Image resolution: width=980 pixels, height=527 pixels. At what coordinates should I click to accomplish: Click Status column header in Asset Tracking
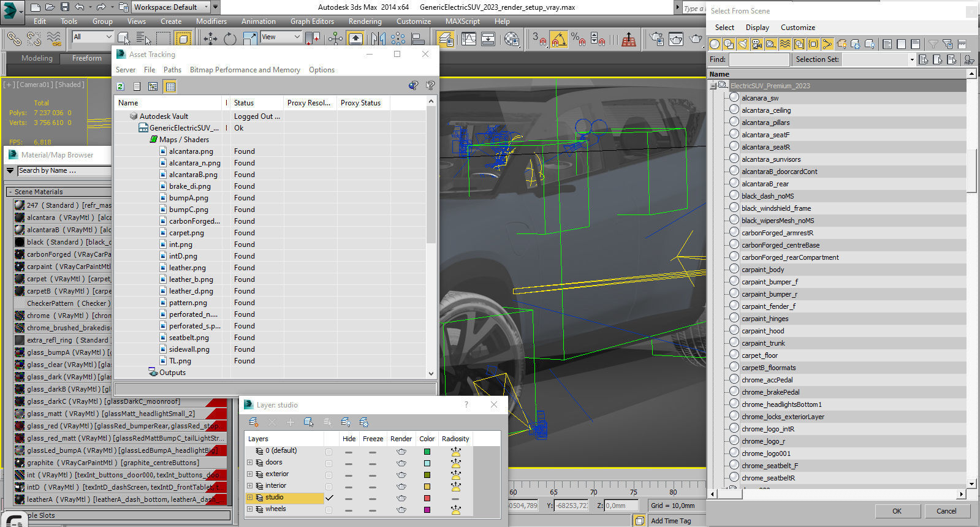point(257,103)
